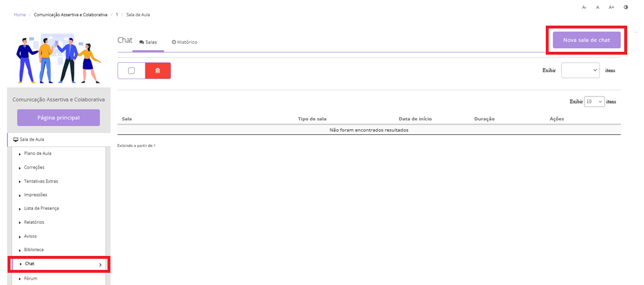The height and width of the screenshot is (285, 644).
Task: Expand the Chat sidebar arrow
Action: tap(100, 265)
